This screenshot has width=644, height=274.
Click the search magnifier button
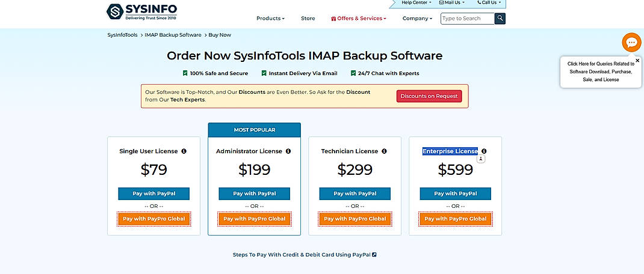(x=500, y=19)
